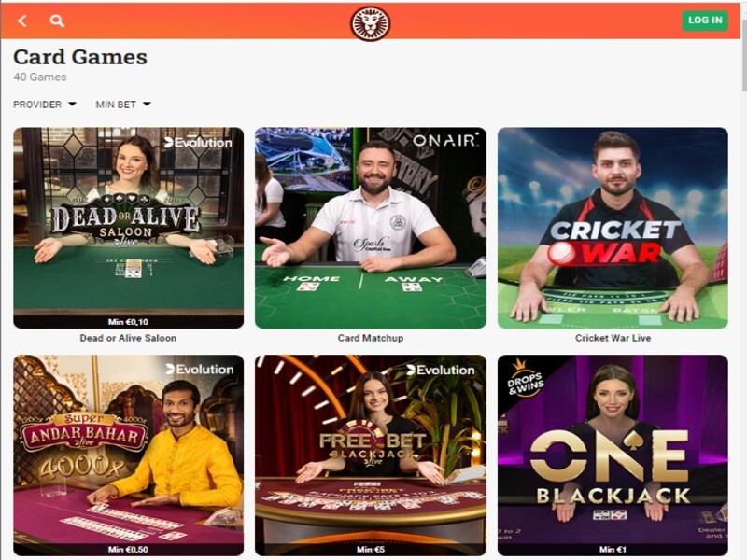
Task: Open search with the magnifier icon
Action: tap(57, 21)
